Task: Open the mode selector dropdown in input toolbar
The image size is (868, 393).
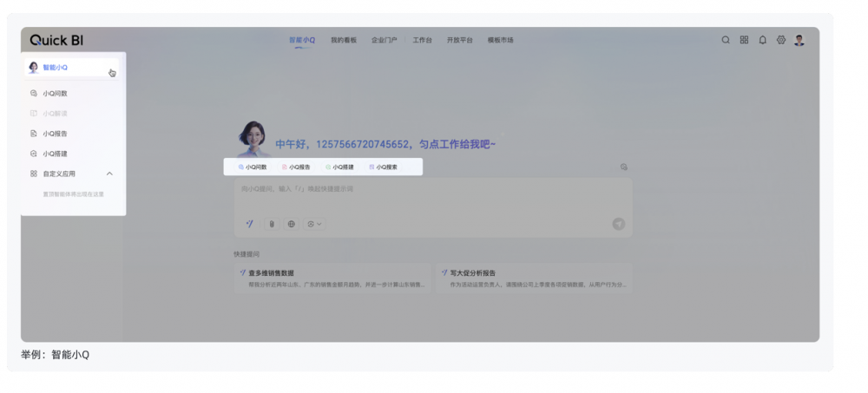Action: click(314, 224)
